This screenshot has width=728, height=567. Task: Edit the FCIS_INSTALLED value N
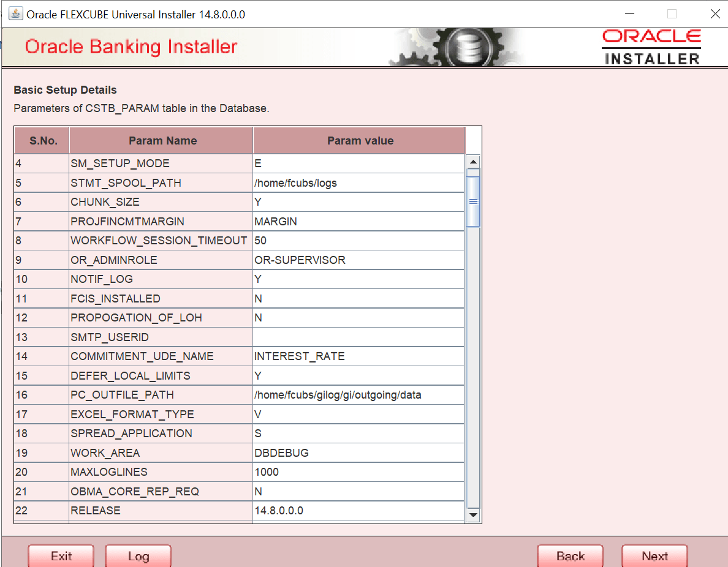click(x=358, y=298)
